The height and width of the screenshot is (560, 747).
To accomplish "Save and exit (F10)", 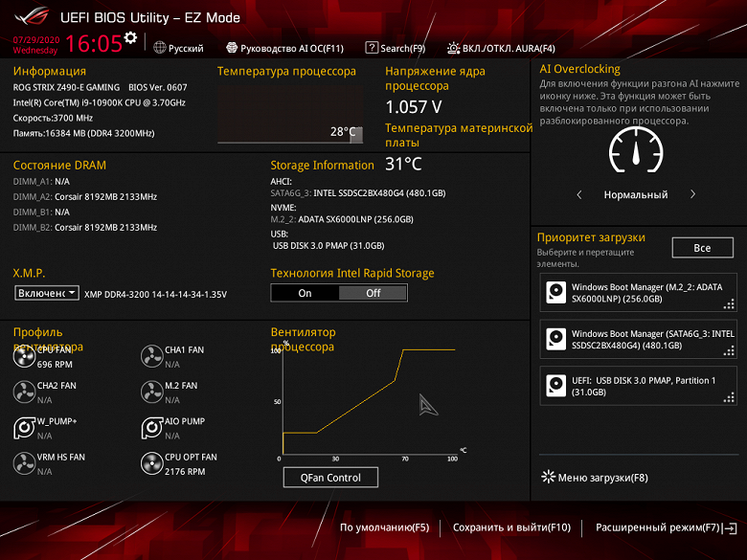I will pyautogui.click(x=511, y=527).
